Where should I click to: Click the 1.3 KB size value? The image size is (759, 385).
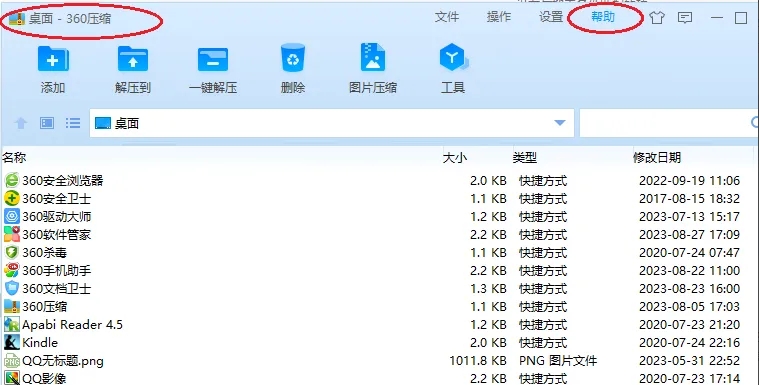488,288
